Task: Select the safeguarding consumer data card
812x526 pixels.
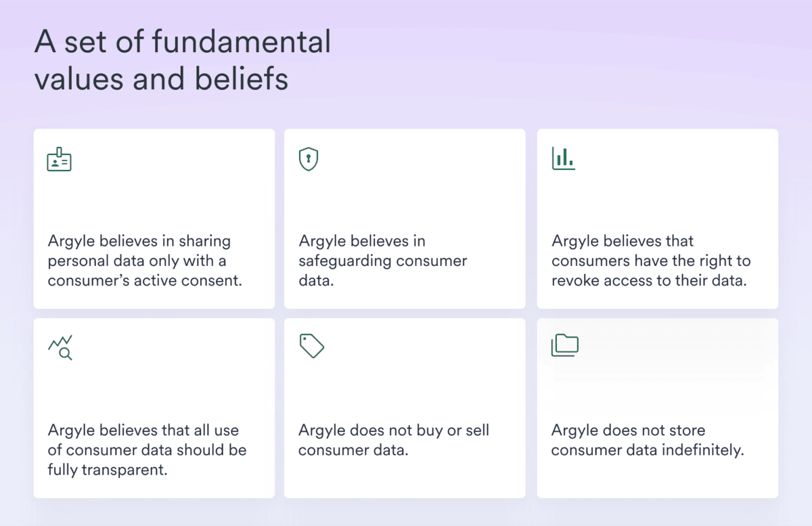Action: click(x=405, y=219)
